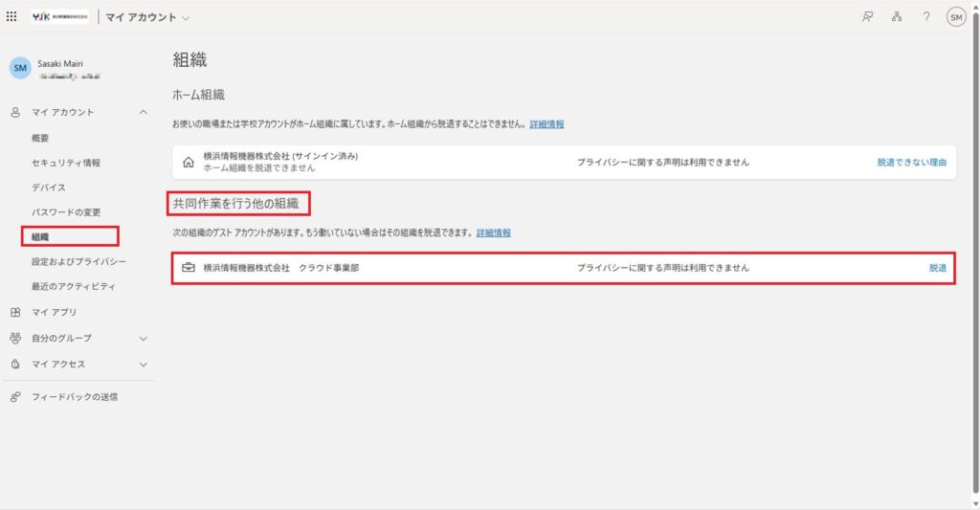Select 最近のアクティビティ in sidebar
This screenshot has width=980, height=510.
pyautogui.click(x=73, y=286)
